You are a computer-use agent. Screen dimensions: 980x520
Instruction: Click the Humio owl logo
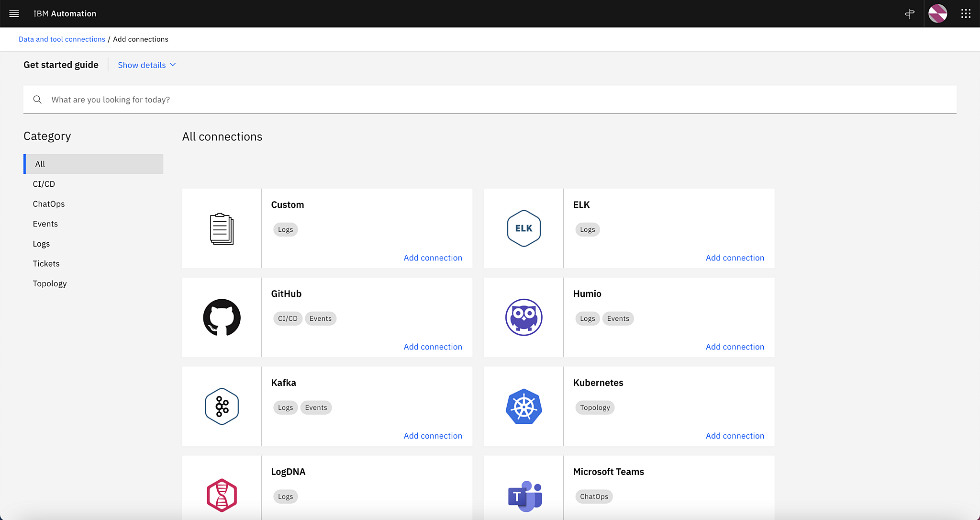pos(523,317)
